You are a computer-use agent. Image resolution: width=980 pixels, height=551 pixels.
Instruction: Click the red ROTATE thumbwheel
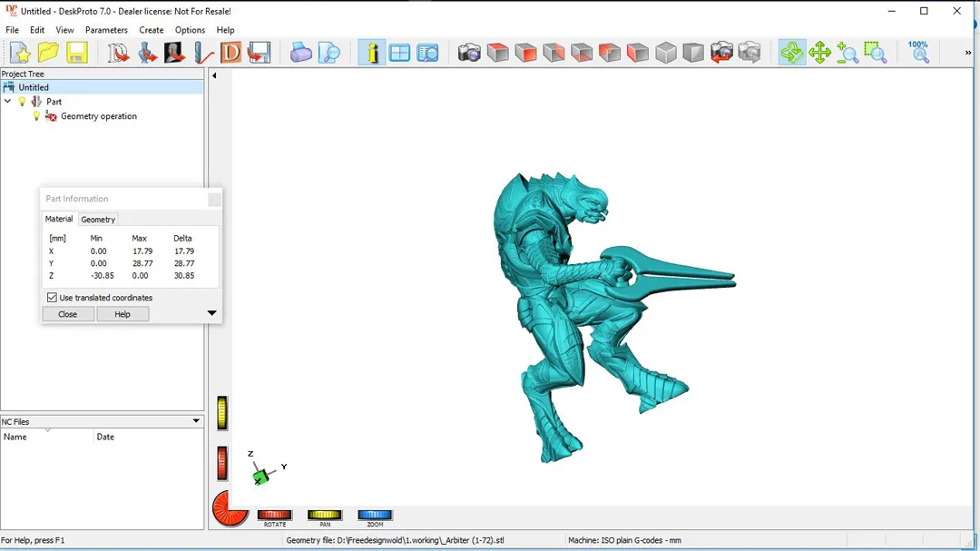(274, 515)
